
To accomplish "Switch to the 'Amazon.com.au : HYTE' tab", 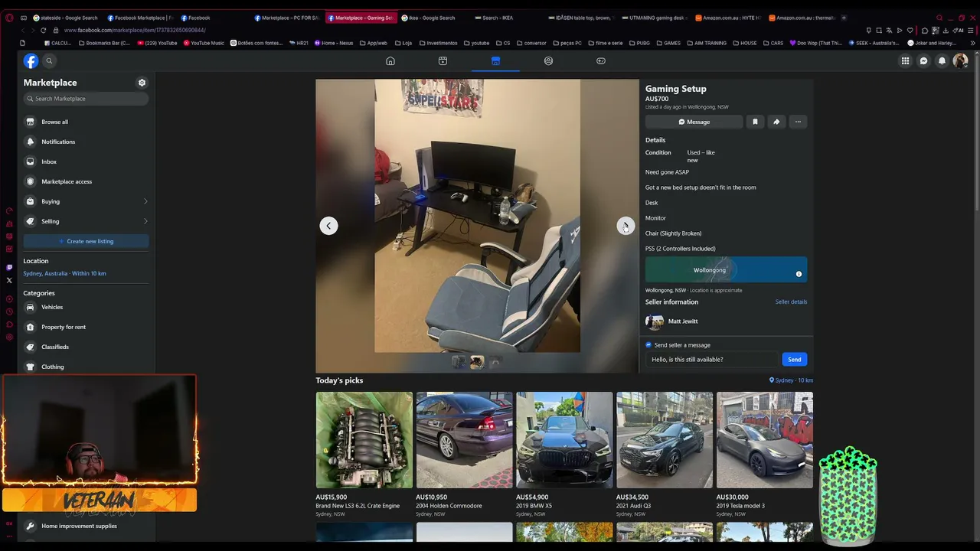I will (727, 18).
